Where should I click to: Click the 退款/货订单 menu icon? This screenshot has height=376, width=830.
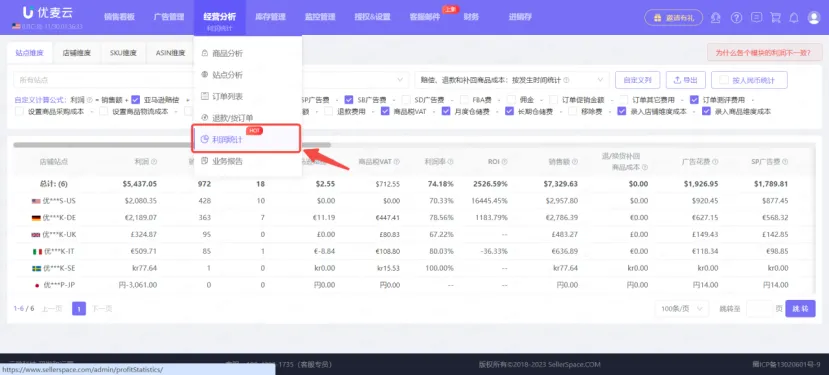point(205,118)
